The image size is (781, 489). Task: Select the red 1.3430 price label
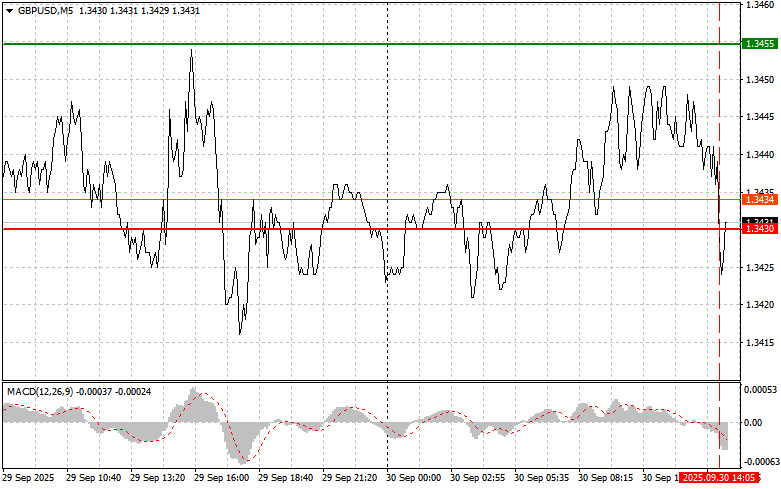[x=759, y=229]
